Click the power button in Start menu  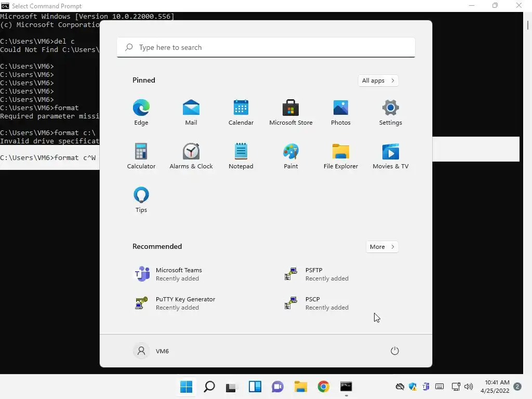pos(395,351)
